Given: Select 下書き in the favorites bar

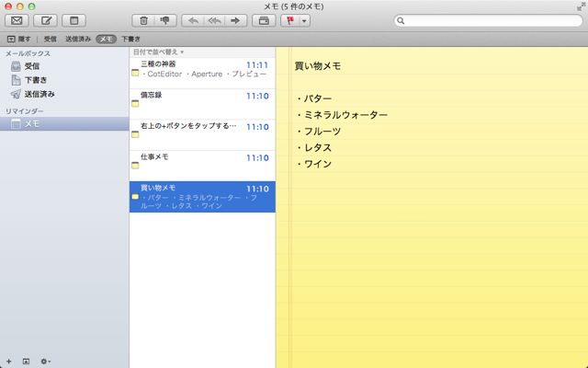Looking at the screenshot, I should [130, 39].
